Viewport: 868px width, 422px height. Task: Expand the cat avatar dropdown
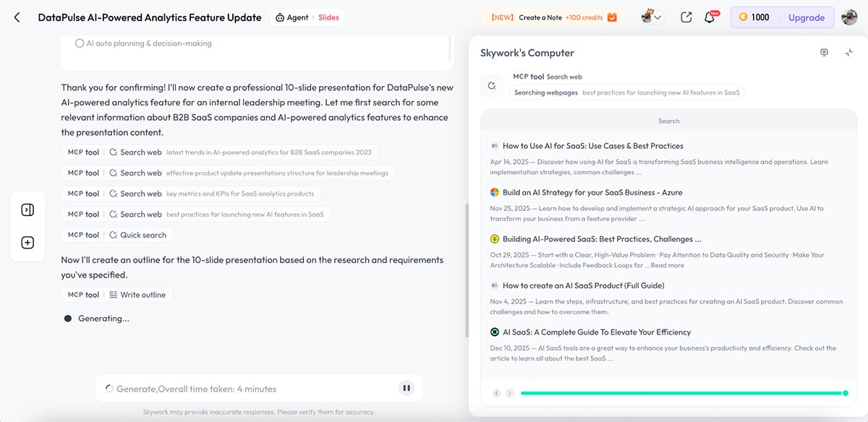coord(652,17)
